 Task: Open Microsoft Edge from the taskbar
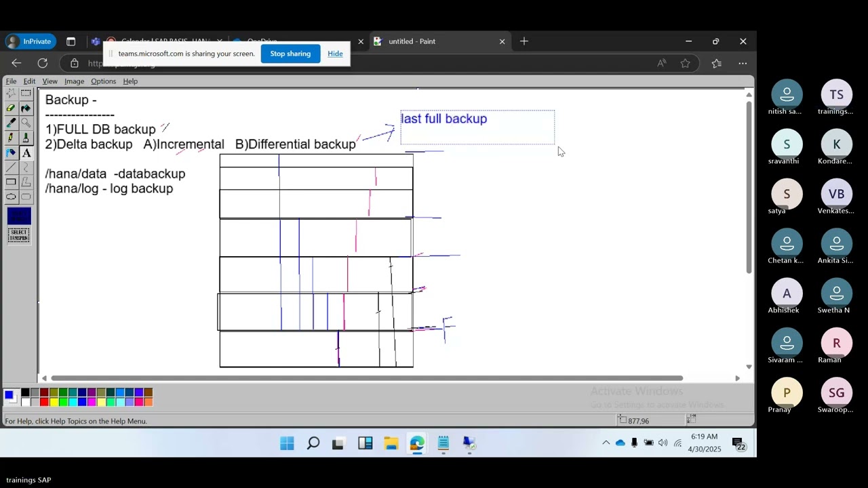(x=416, y=443)
